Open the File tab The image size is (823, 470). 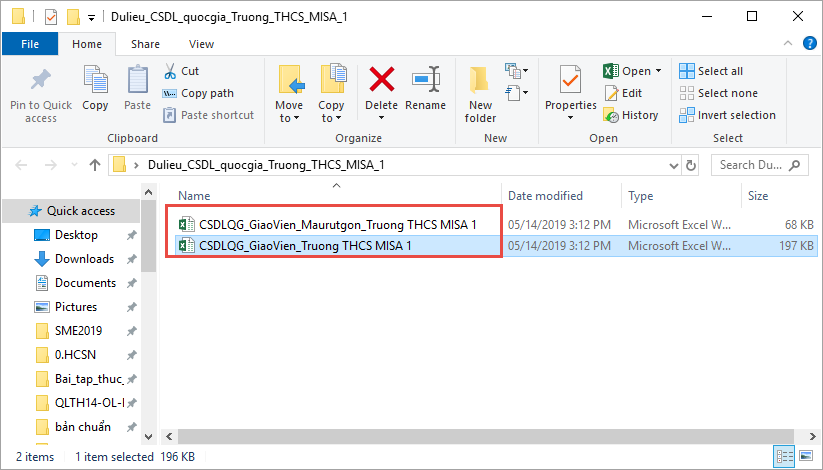(x=30, y=44)
